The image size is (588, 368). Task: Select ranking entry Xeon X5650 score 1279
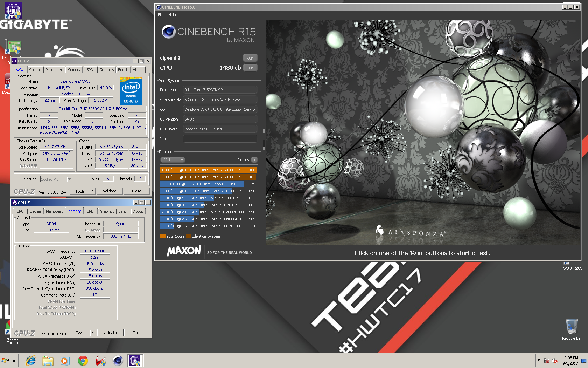(209, 184)
